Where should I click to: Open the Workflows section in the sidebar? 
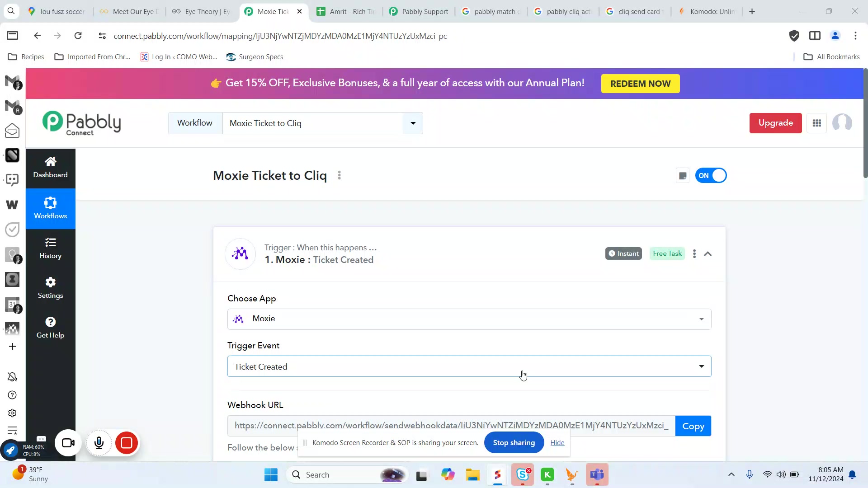point(50,208)
